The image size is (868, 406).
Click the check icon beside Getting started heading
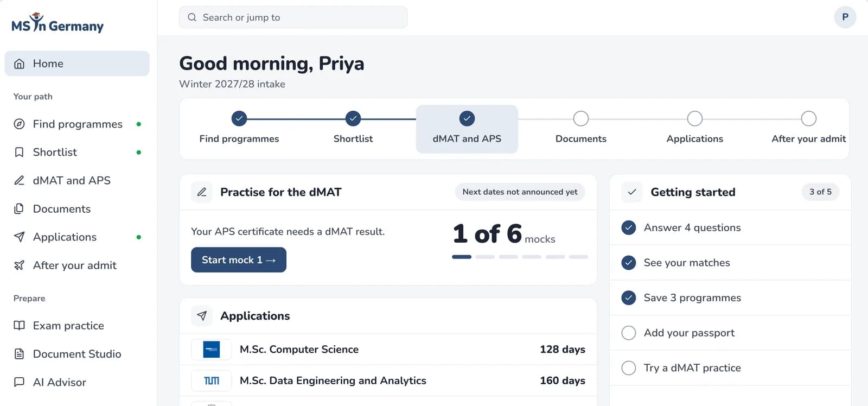tap(632, 192)
